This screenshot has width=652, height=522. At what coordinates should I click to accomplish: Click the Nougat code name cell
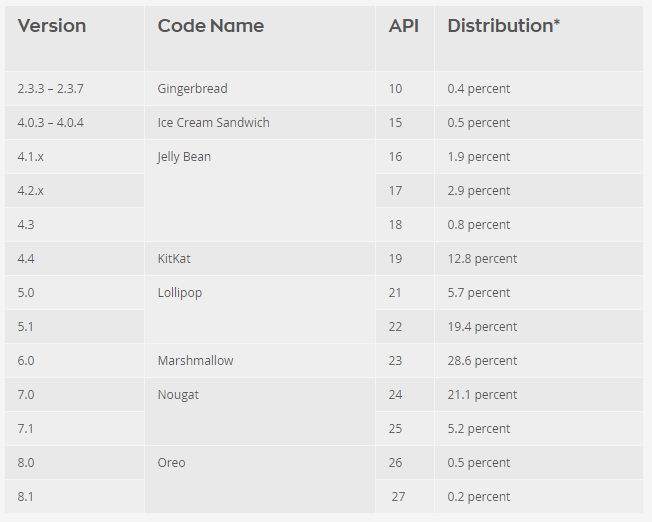pyautogui.click(x=260, y=411)
